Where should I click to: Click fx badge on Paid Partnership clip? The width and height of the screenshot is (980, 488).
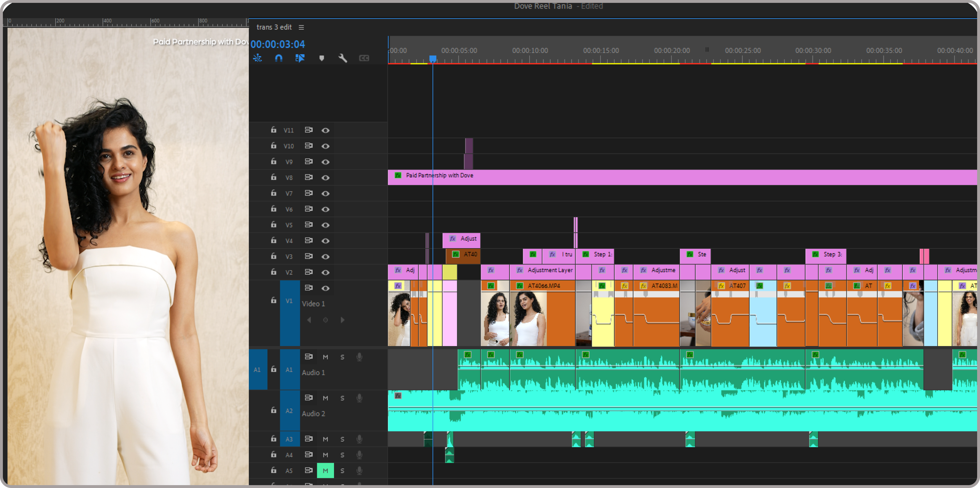pyautogui.click(x=398, y=175)
